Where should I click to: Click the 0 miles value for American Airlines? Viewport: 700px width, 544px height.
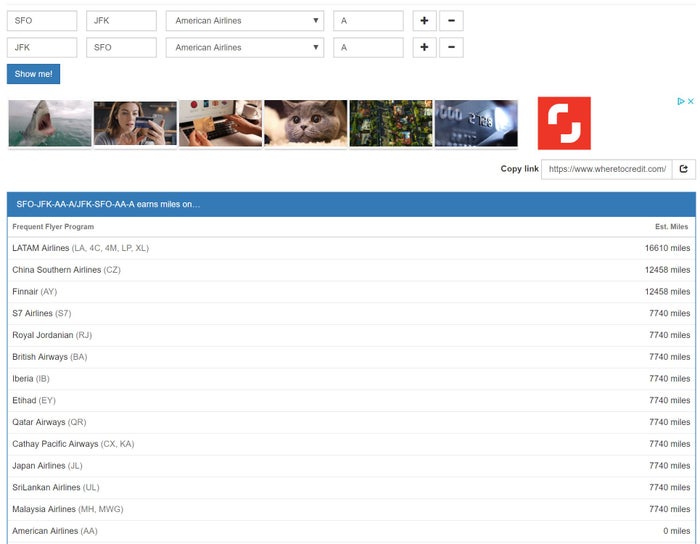coord(677,531)
